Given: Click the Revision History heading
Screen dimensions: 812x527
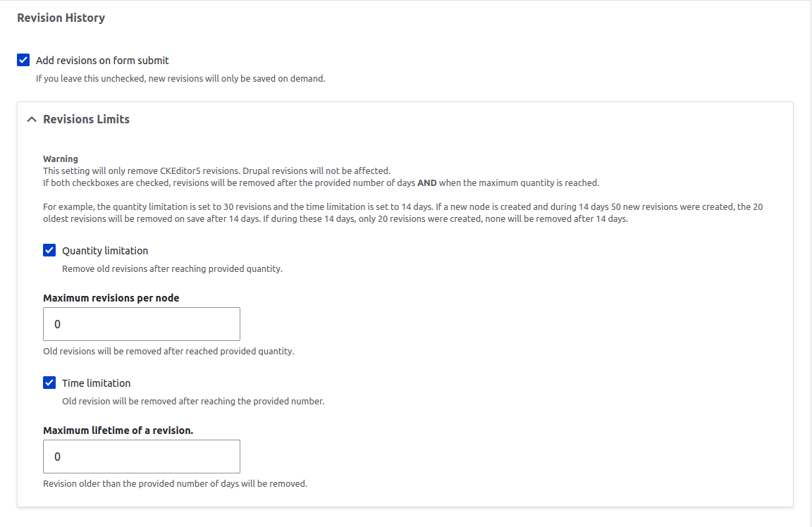Looking at the screenshot, I should (x=61, y=18).
